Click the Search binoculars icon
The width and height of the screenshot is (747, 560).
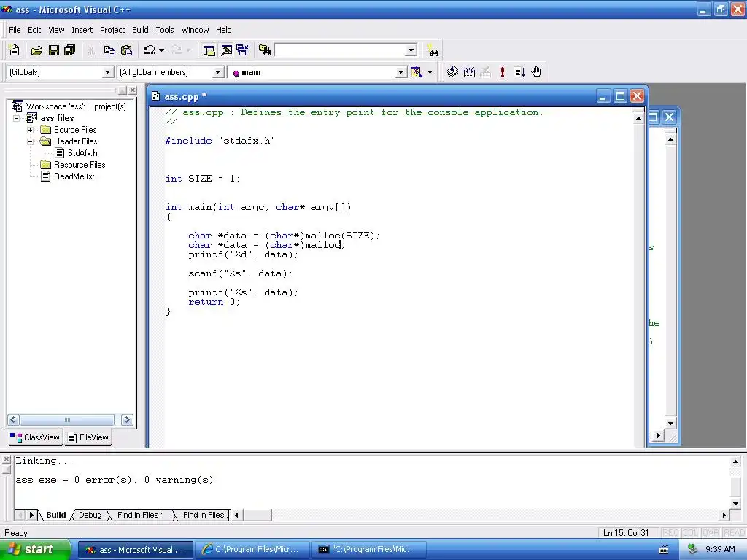tap(433, 50)
